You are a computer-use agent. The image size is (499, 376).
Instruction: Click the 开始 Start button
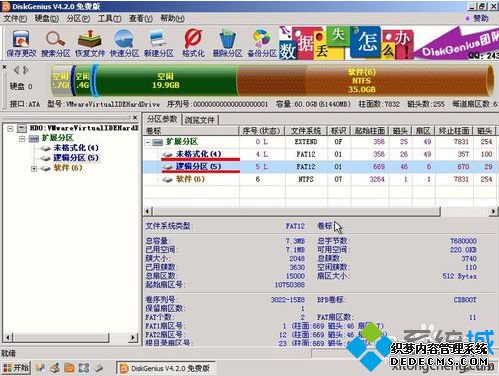tap(16, 368)
